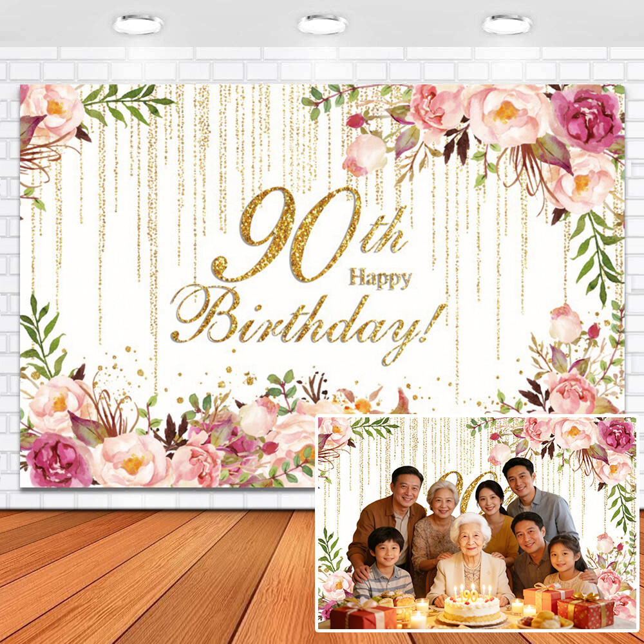Click the small gold "th" suffix
Image resolution: width=644 pixels, height=644 pixels.
pos(384,238)
